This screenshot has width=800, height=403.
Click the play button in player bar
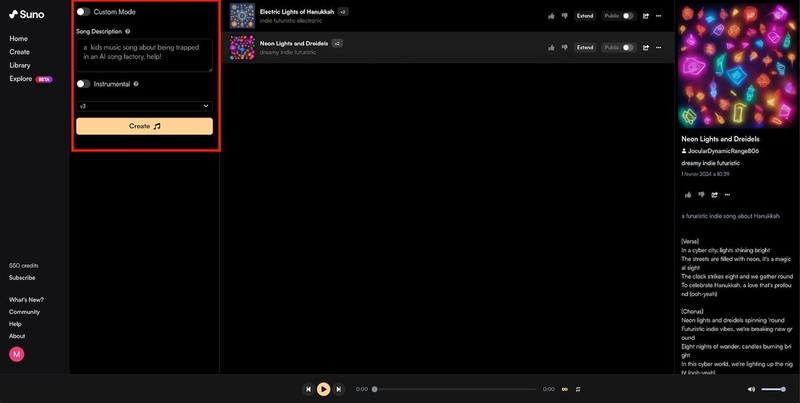(x=323, y=389)
